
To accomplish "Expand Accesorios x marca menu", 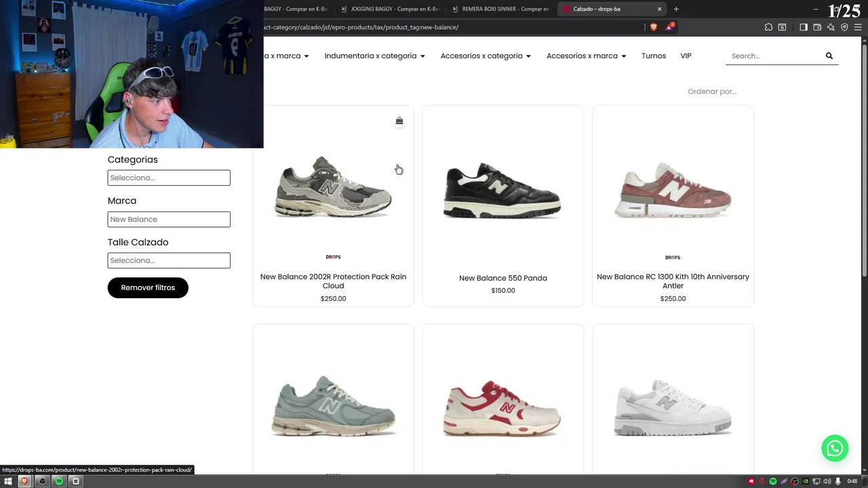I will click(x=586, y=56).
